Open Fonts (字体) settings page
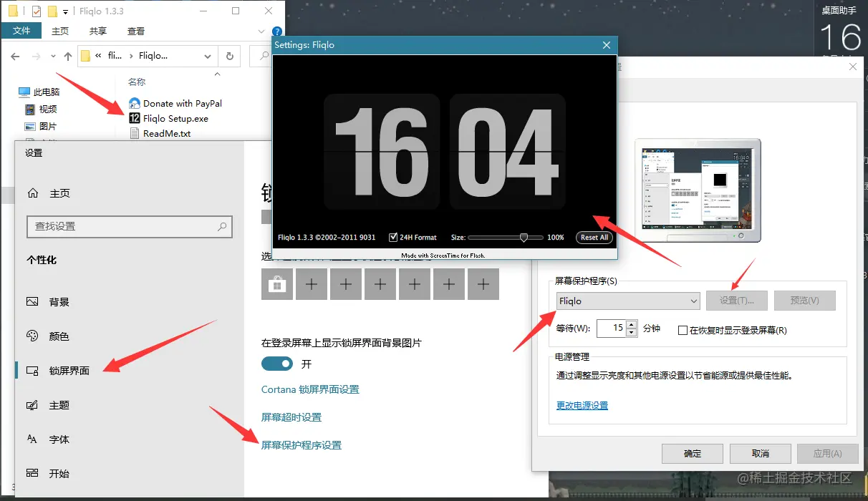The height and width of the screenshot is (501, 868). click(x=49, y=439)
